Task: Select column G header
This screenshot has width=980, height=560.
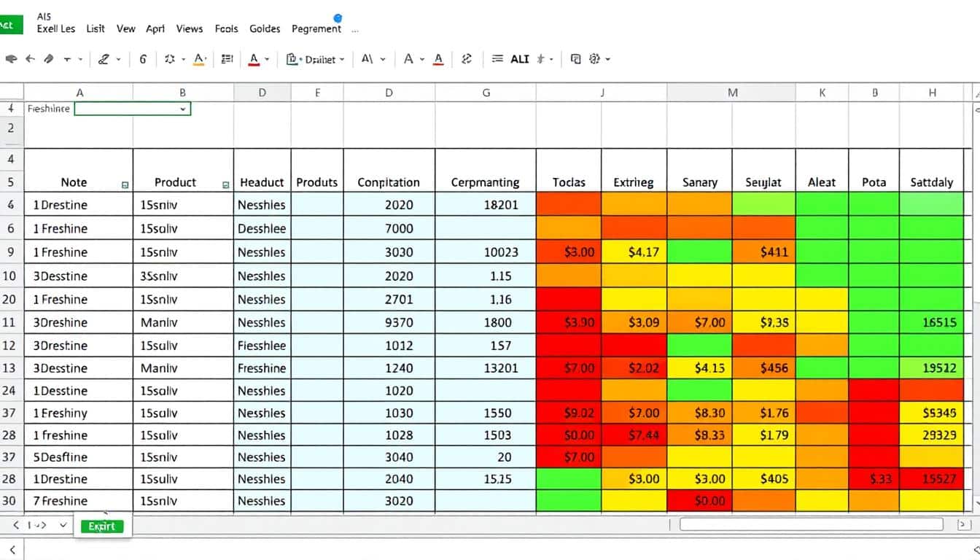Action: [486, 93]
